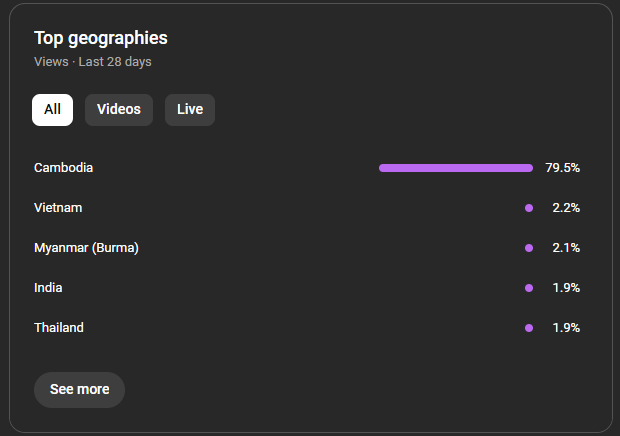Click the Thailand country label
Image resolution: width=620 pixels, height=436 pixels.
[59, 328]
